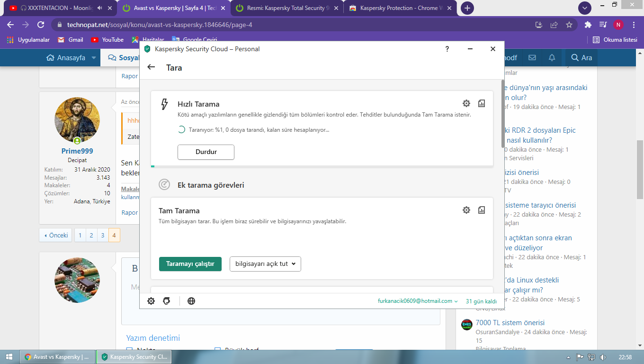Bookmark this page with the star icon
Screen dimensions: 644x364
click(x=569, y=25)
